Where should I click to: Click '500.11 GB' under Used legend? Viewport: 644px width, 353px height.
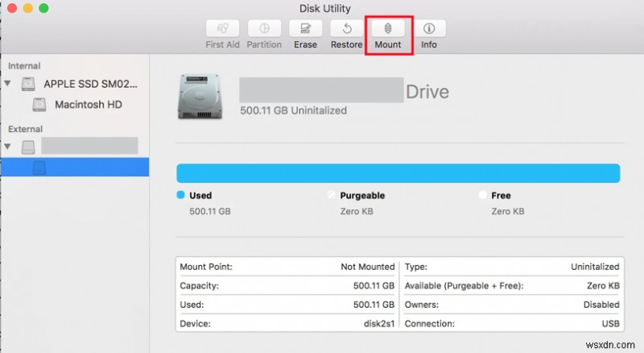pos(210,211)
